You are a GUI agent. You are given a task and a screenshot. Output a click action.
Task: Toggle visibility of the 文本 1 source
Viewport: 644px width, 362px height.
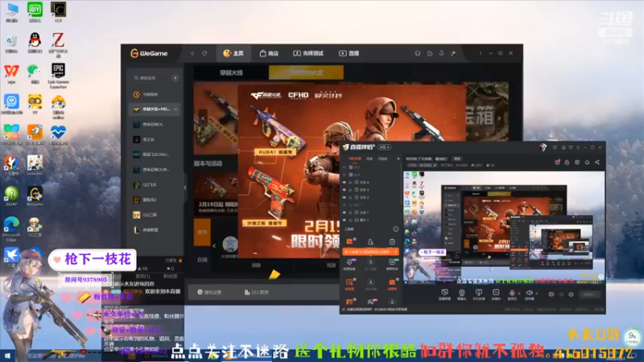point(345,212)
